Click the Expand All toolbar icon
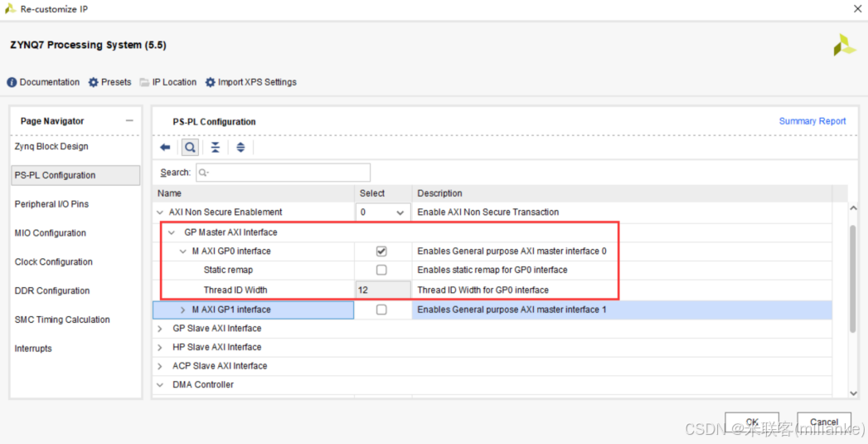Screen dimensions: 868x444 240,148
